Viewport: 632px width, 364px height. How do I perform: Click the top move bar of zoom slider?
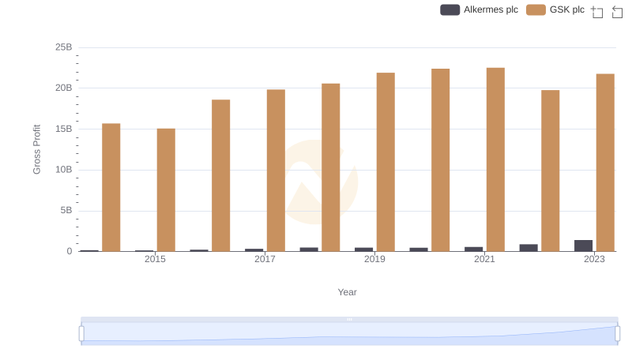349,319
